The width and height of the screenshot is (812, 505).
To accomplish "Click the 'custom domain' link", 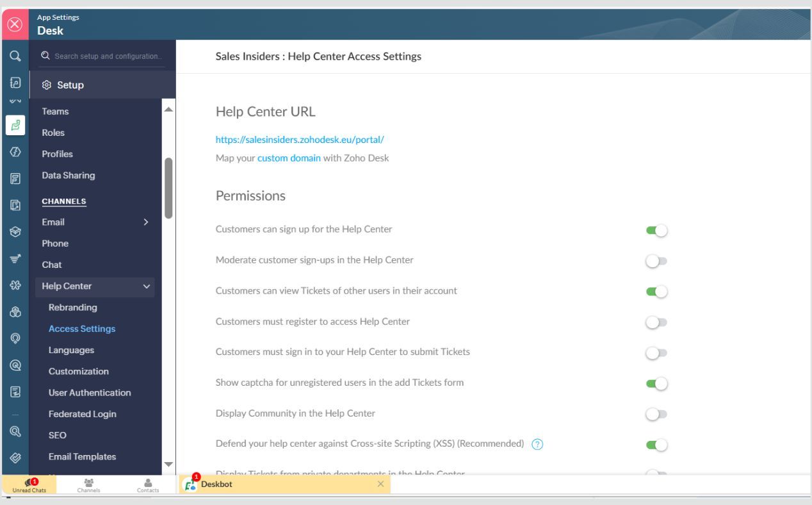I will coord(289,158).
